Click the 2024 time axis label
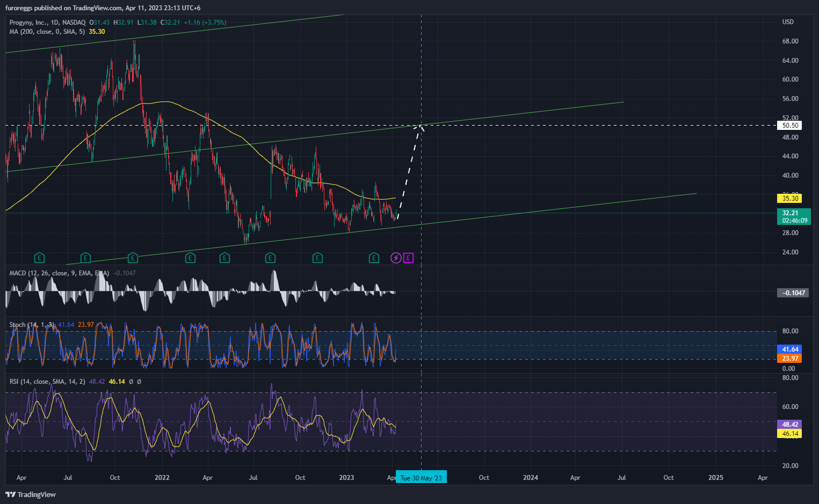The width and height of the screenshot is (819, 504). 531,478
